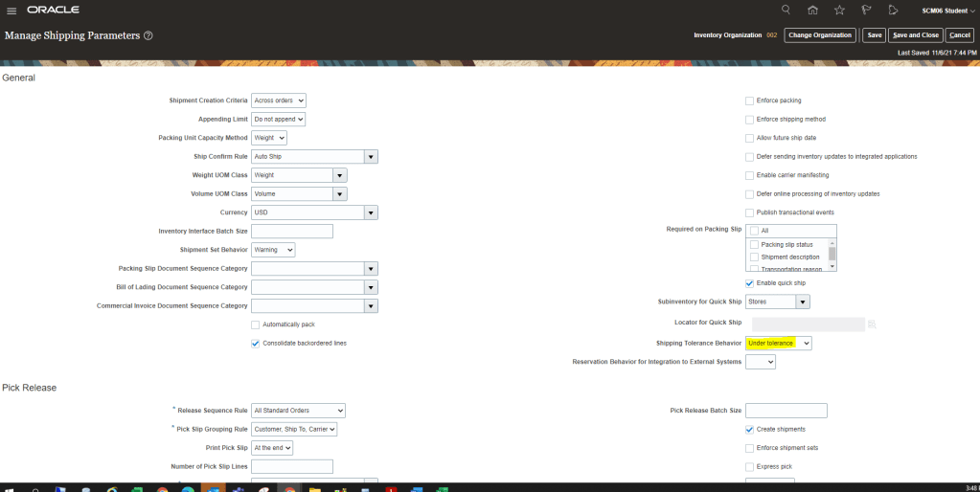Open the Watchlist flag icon
Viewport: 980px width, 492px height.
click(x=866, y=10)
